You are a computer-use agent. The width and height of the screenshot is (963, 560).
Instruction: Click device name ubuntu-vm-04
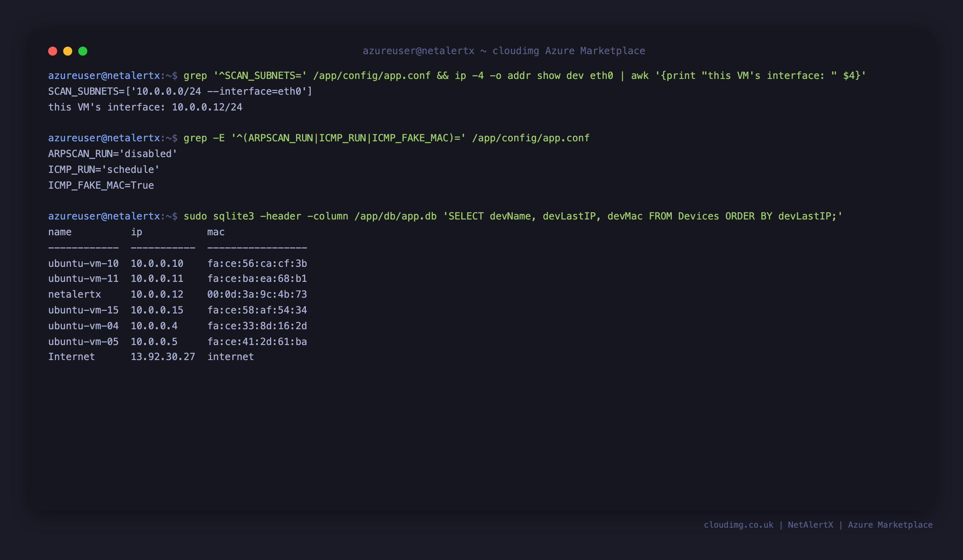(x=83, y=325)
